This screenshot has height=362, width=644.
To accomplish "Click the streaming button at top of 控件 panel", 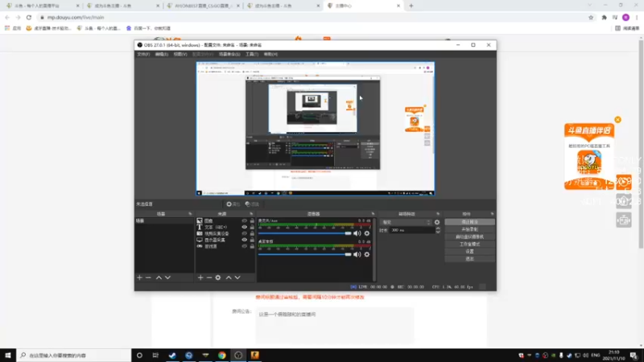I will (x=469, y=222).
